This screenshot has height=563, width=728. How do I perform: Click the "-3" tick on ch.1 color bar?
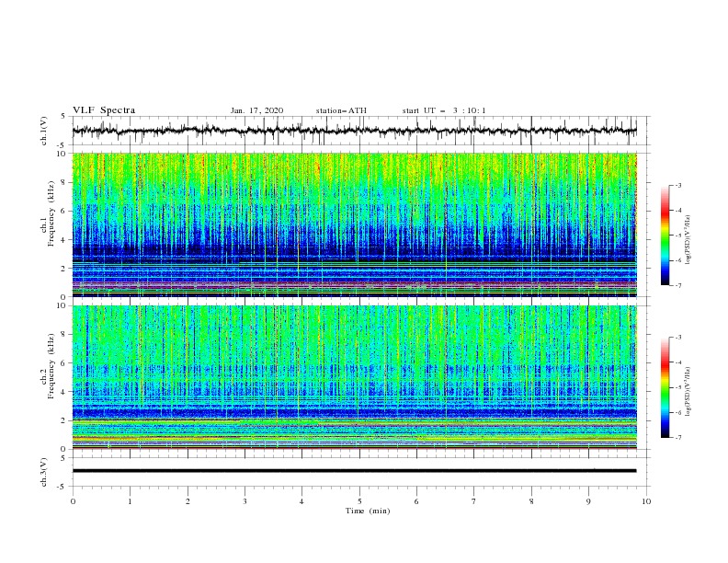click(x=677, y=185)
